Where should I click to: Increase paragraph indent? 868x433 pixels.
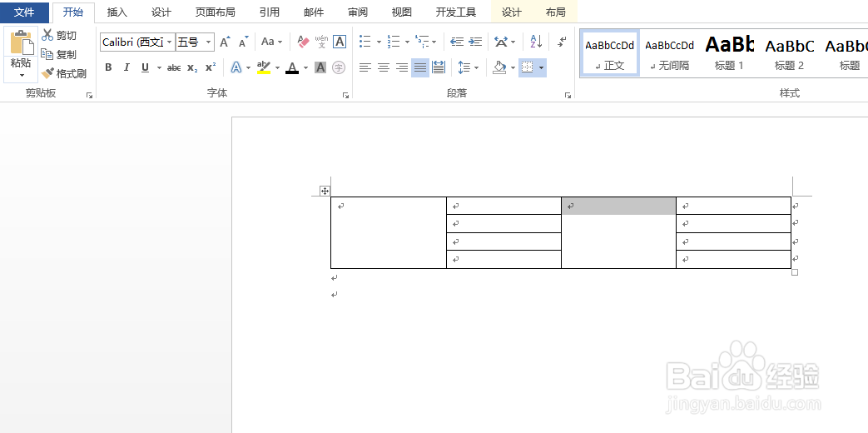pos(475,42)
